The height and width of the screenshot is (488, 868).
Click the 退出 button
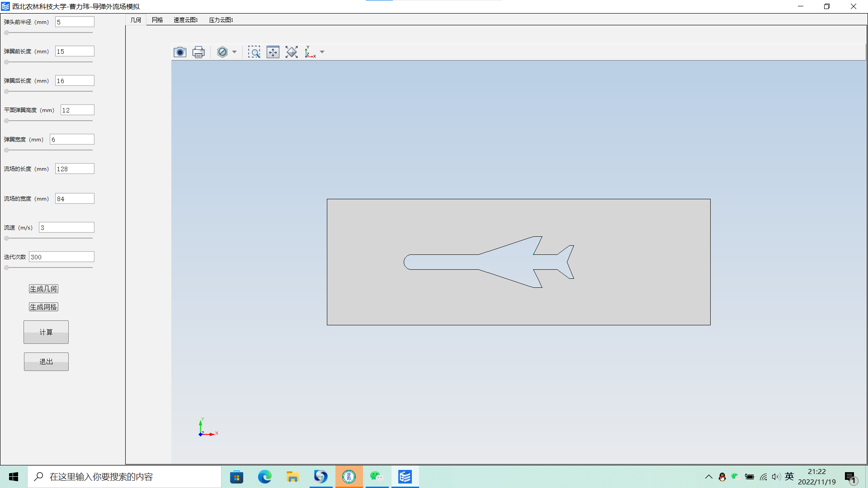tap(46, 361)
